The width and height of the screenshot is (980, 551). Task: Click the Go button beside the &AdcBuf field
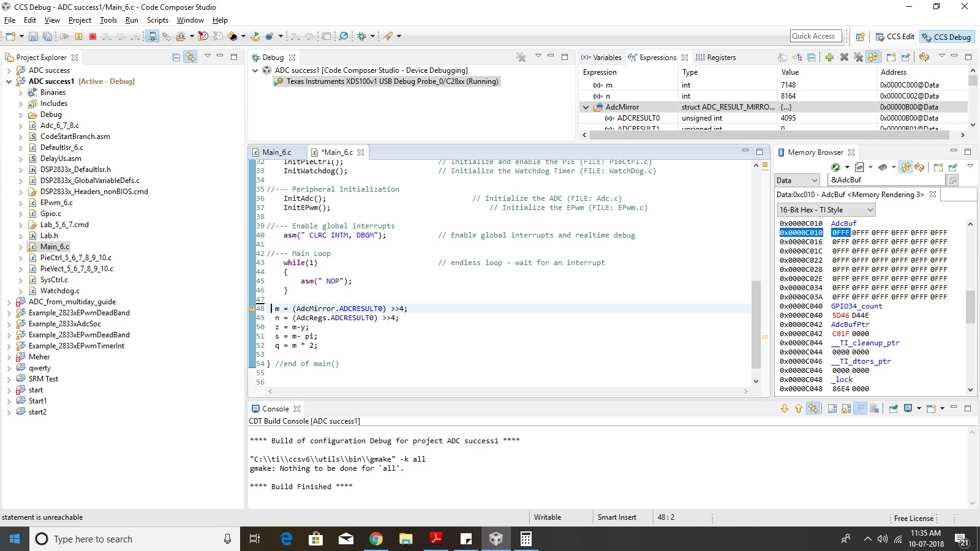(x=952, y=180)
